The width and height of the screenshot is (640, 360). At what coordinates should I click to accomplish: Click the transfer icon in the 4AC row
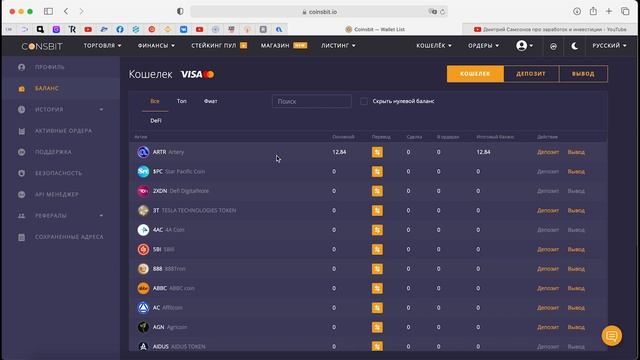(377, 230)
